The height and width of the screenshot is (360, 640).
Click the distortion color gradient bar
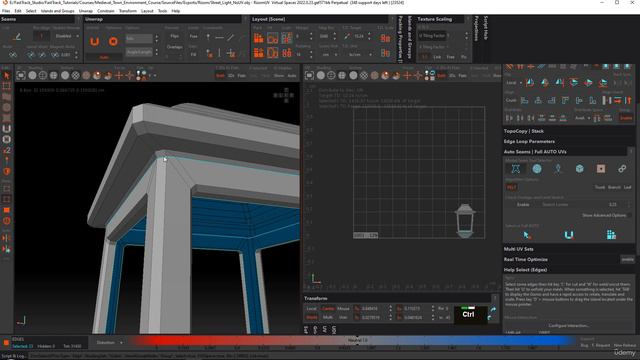[x=353, y=340]
